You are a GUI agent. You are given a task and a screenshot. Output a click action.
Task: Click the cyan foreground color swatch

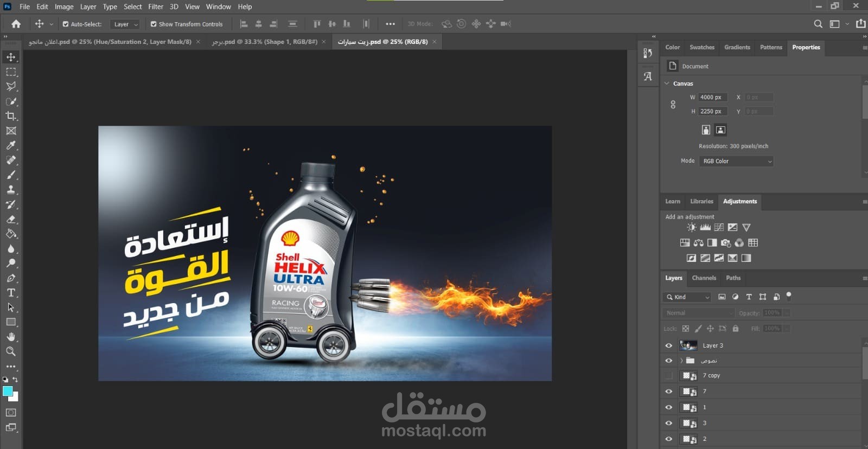[7, 391]
